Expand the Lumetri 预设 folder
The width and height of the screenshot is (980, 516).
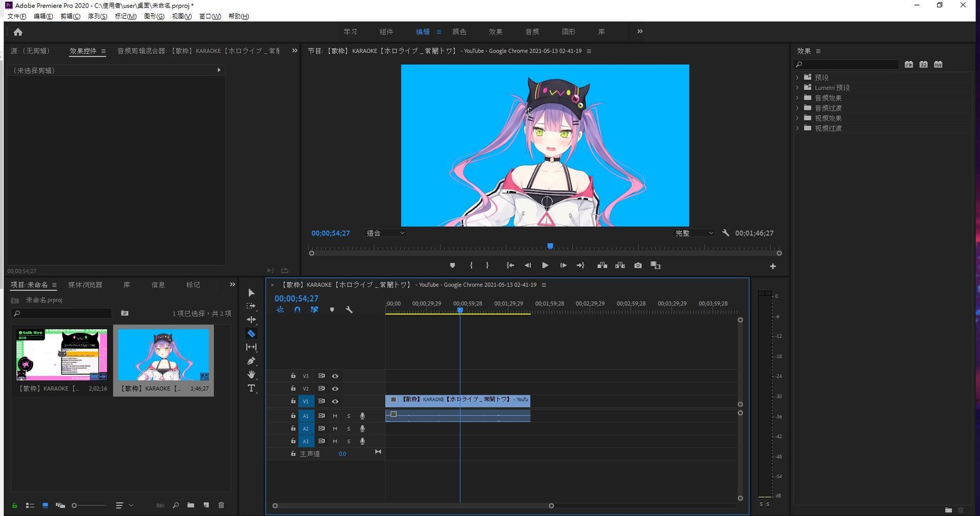tap(797, 88)
